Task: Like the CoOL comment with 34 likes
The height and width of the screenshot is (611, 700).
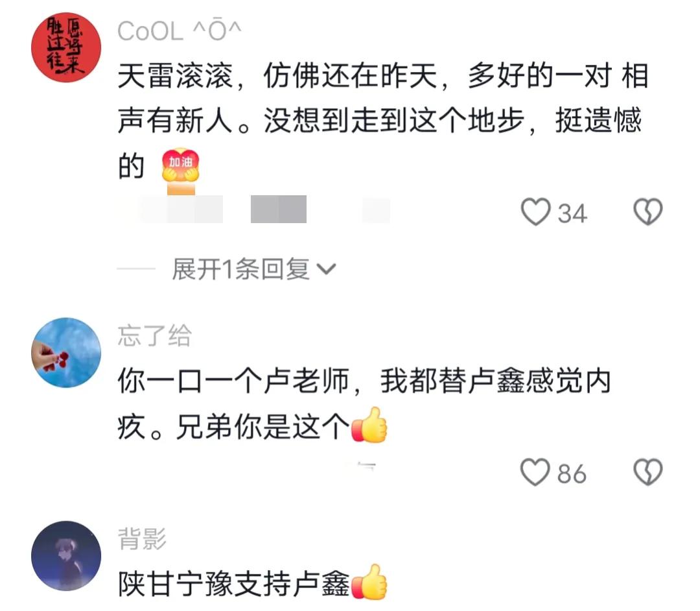Action: pos(535,211)
